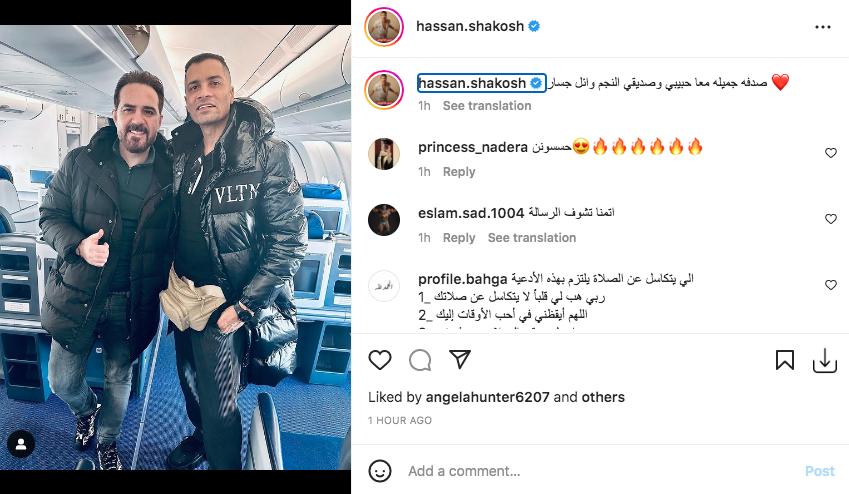849x494 pixels.
Task: Save post with bookmark icon
Action: [x=785, y=360]
